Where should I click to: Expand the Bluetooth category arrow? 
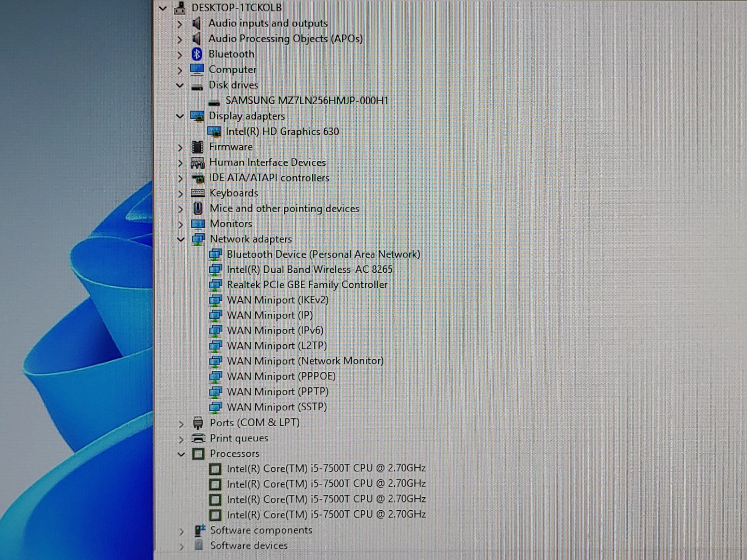(179, 55)
